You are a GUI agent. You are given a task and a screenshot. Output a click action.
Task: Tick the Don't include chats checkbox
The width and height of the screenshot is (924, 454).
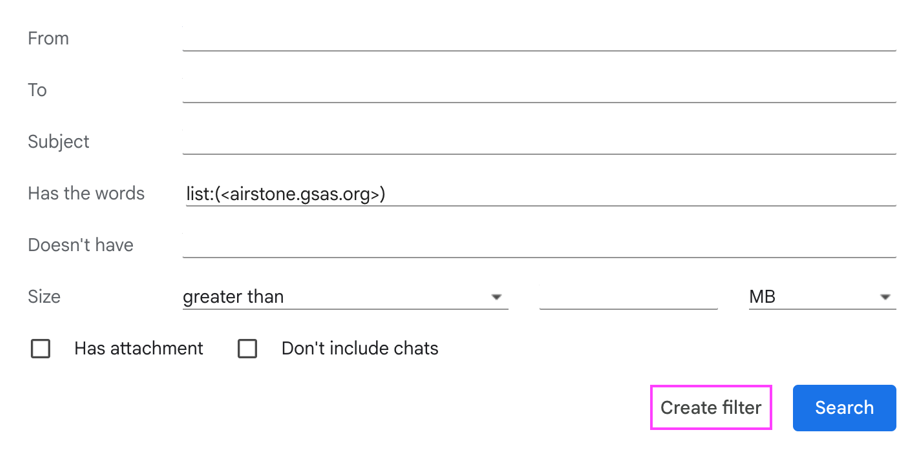click(x=247, y=348)
